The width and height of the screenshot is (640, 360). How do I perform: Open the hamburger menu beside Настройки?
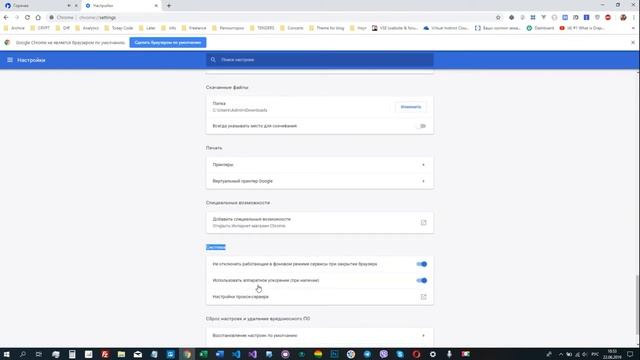pos(10,60)
